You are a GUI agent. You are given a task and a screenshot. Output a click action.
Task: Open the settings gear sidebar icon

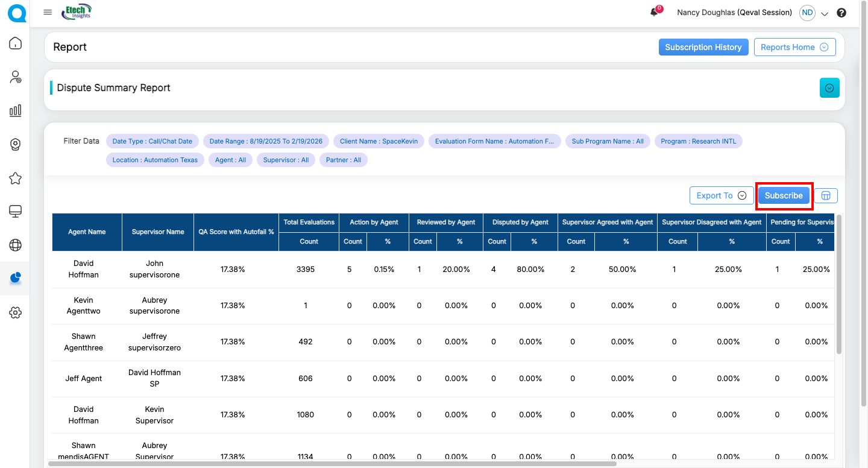(x=16, y=312)
